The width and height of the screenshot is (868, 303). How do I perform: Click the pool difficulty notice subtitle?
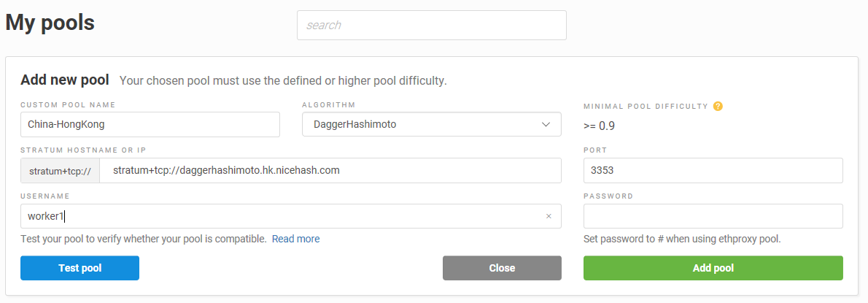pyautogui.click(x=283, y=80)
